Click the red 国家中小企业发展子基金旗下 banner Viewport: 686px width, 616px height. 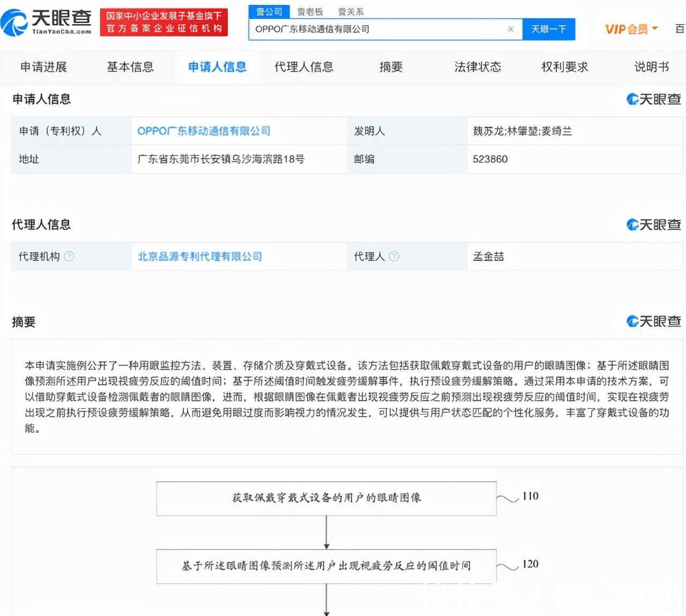(x=164, y=22)
